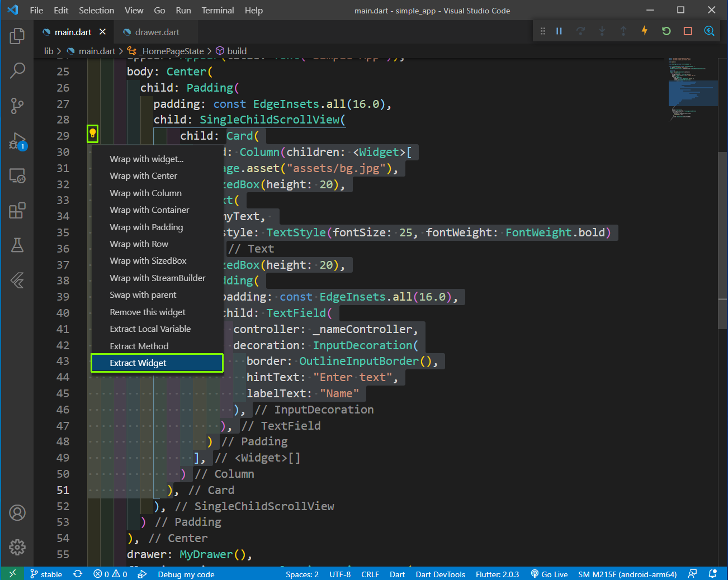Click the Synchronize Changes status icon
This screenshot has width=728, height=580.
[78, 574]
